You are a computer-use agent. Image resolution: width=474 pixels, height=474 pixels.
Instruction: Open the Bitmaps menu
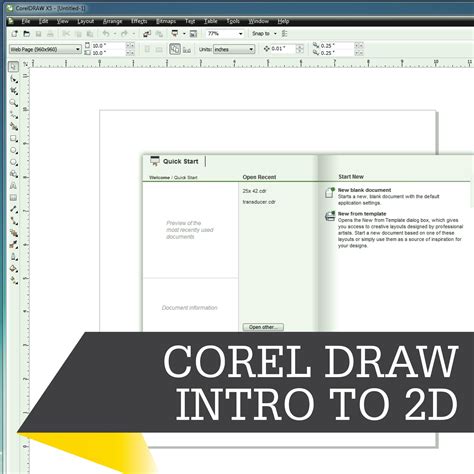click(166, 21)
